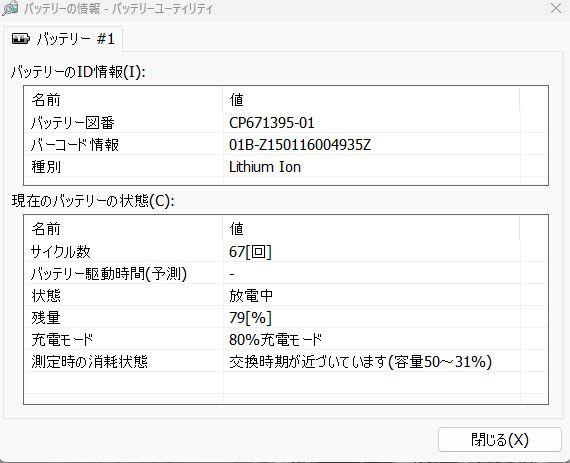Click the 閉じる(X) button
This screenshot has width=570, height=463.
click(x=499, y=439)
